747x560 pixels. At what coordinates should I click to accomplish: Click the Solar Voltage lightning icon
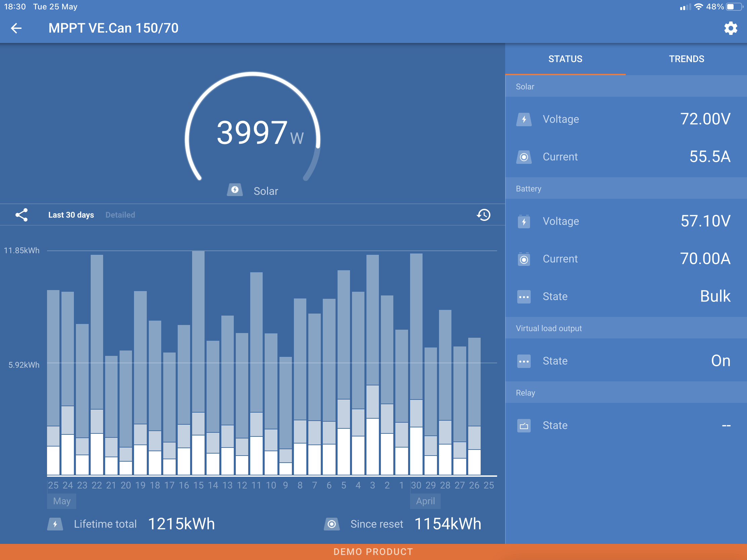point(524,120)
